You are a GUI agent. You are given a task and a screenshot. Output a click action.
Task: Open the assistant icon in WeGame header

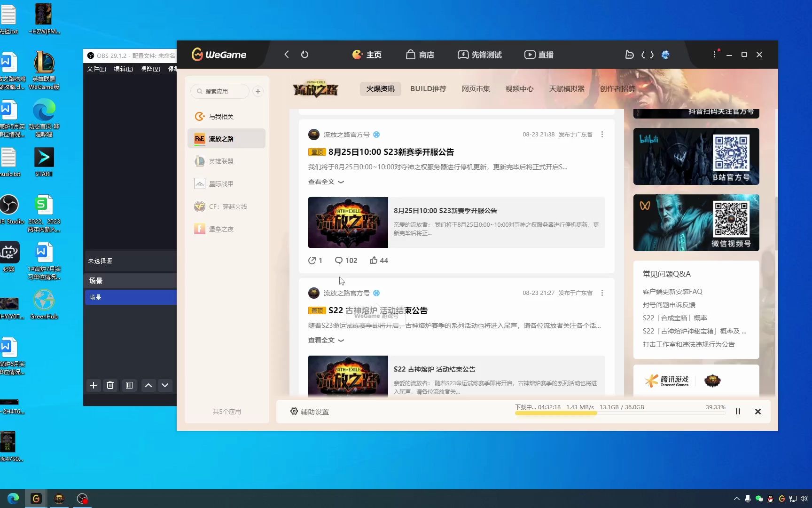point(630,55)
